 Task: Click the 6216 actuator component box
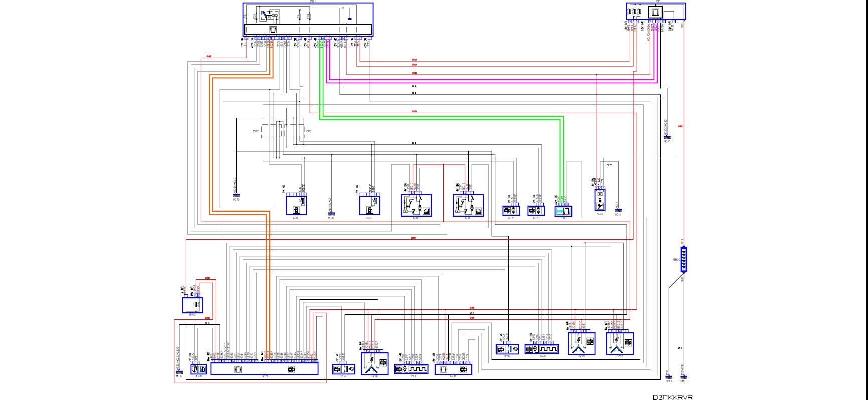[x=374, y=363]
